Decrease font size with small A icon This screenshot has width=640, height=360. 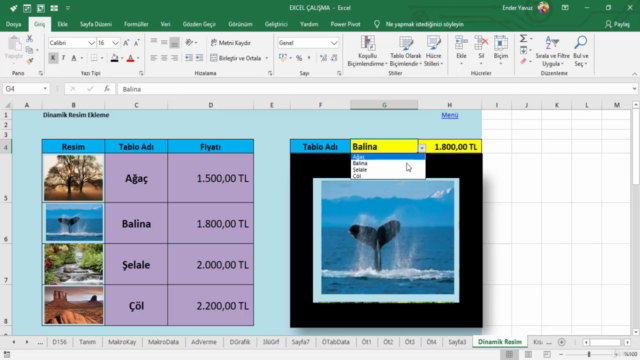pos(136,43)
